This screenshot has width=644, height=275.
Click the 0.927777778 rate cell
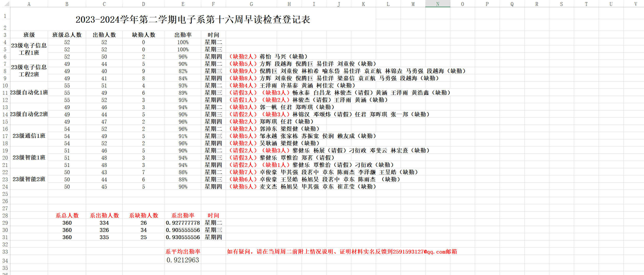click(183, 223)
